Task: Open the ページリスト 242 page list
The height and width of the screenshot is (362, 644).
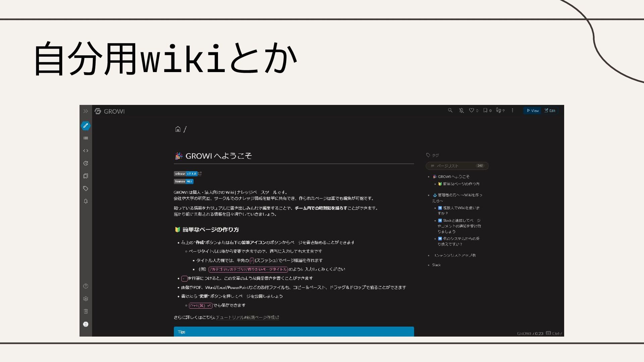Action: tap(457, 166)
